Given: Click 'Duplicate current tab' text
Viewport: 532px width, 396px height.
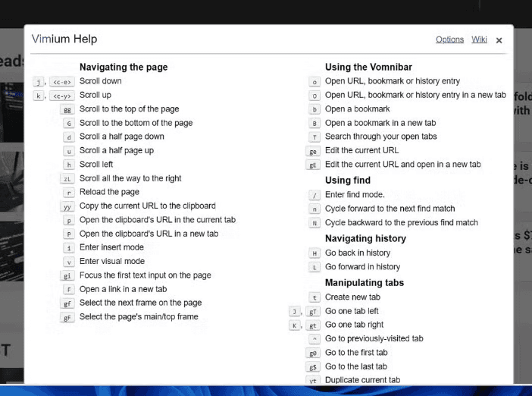Looking at the screenshot, I should click(x=363, y=380).
